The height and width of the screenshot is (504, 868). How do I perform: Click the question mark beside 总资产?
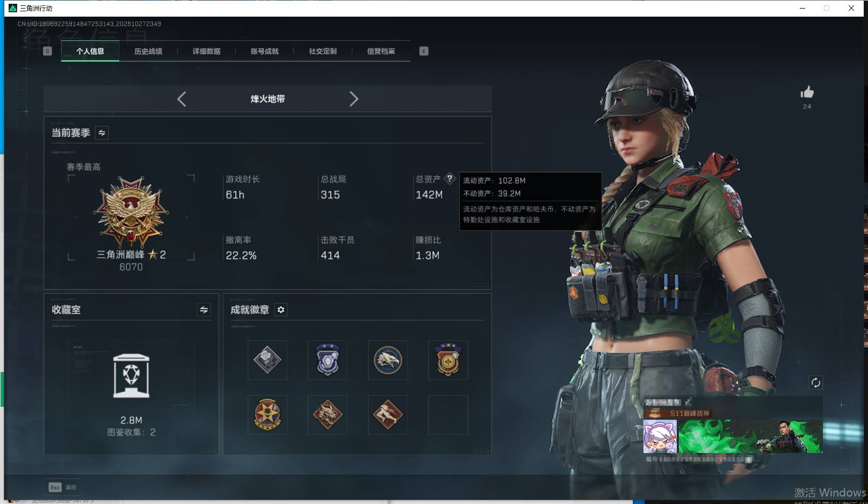pyautogui.click(x=450, y=179)
